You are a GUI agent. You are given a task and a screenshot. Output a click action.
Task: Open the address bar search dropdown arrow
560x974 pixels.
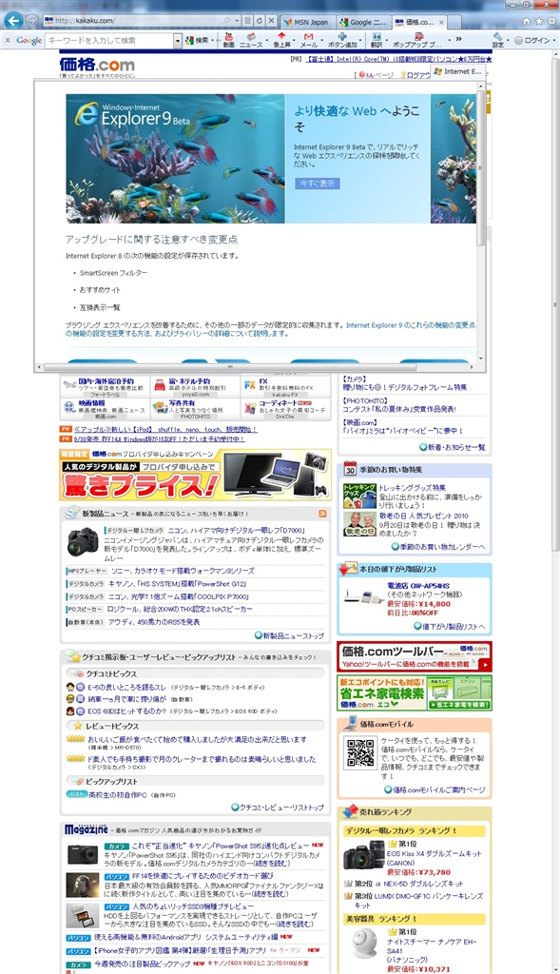pyautogui.click(x=236, y=21)
